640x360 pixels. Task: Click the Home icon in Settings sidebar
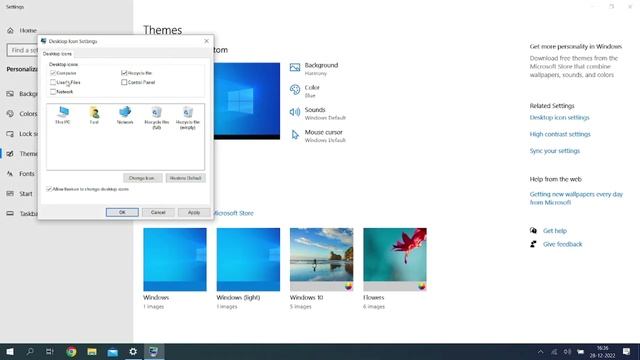(10, 30)
